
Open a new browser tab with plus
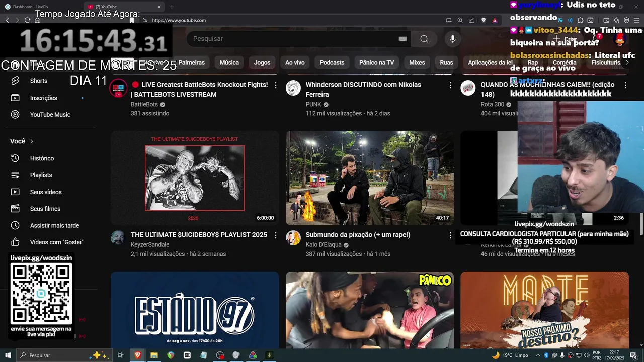pyautogui.click(x=172, y=7)
